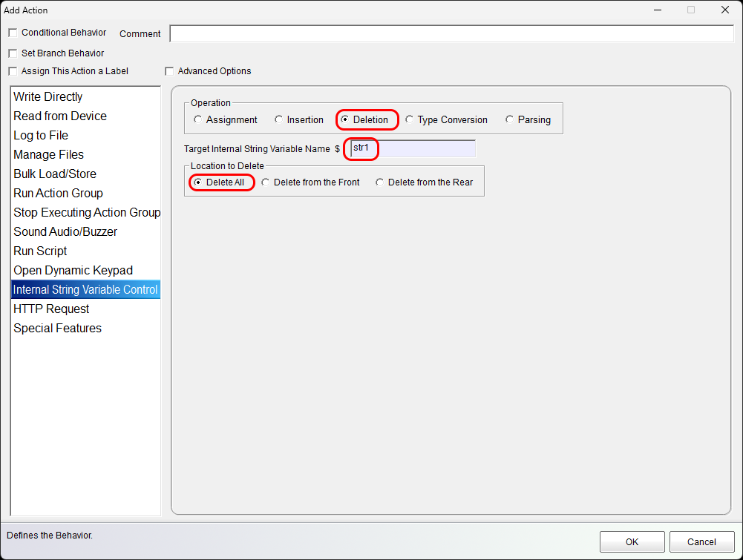
Task: Choose Log to File in the list
Action: pyautogui.click(x=41, y=135)
